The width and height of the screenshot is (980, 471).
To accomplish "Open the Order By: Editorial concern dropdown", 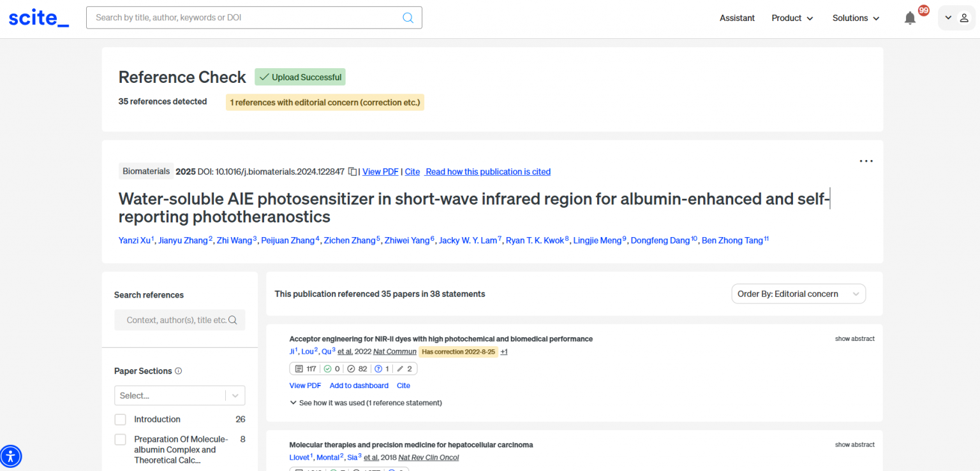I will click(798, 294).
